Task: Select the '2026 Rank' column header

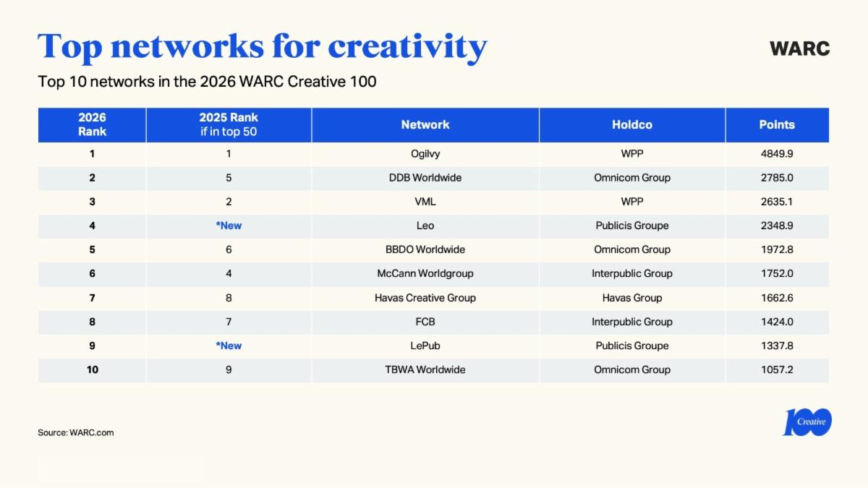Action: (91, 124)
